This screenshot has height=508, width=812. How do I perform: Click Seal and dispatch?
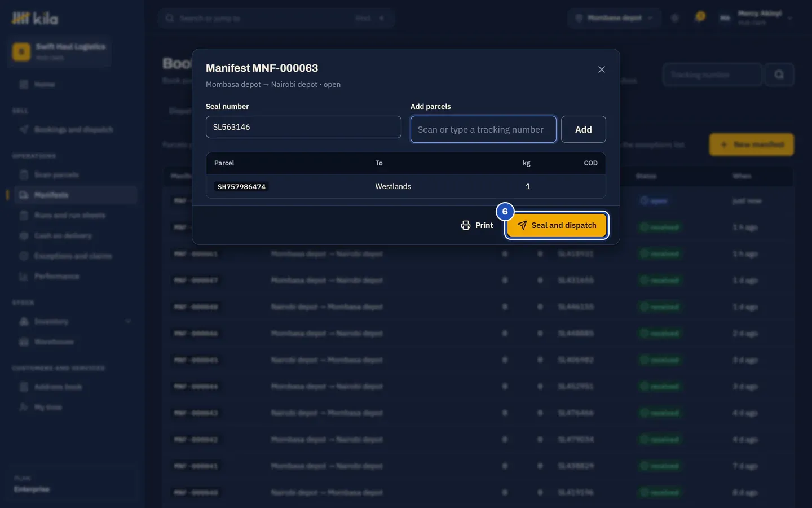tap(557, 225)
